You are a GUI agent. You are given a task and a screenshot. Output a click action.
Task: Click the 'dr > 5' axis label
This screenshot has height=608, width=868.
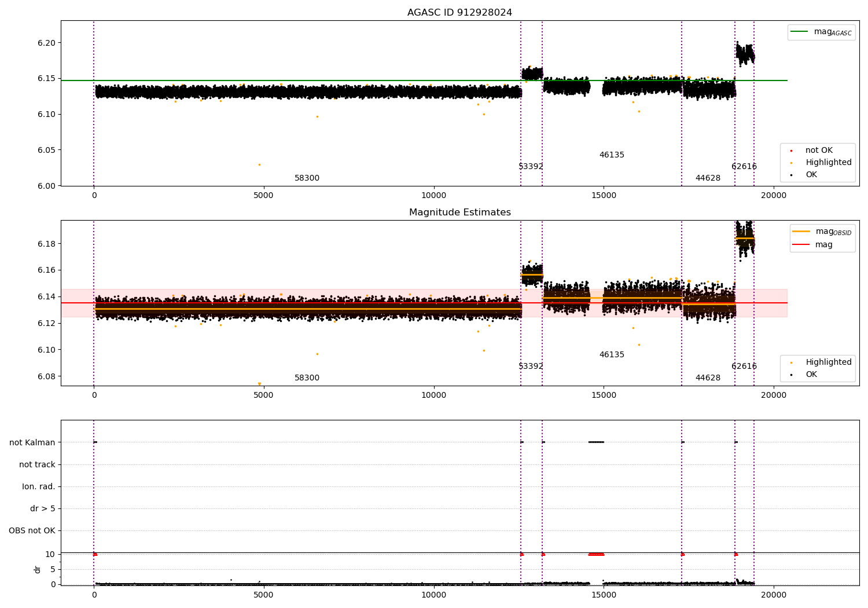43,508
